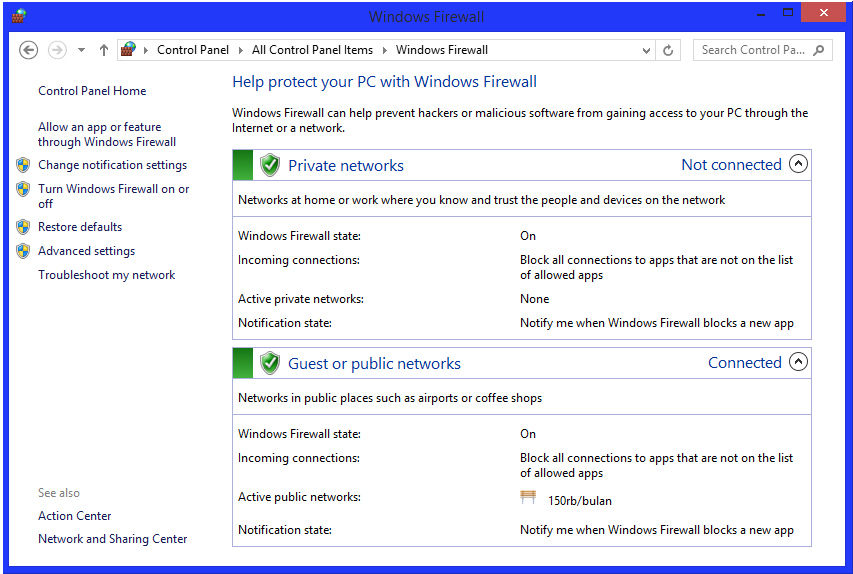Expand the arrow after Control Panel breadcrumb
The height and width of the screenshot is (574, 853).
[x=240, y=50]
